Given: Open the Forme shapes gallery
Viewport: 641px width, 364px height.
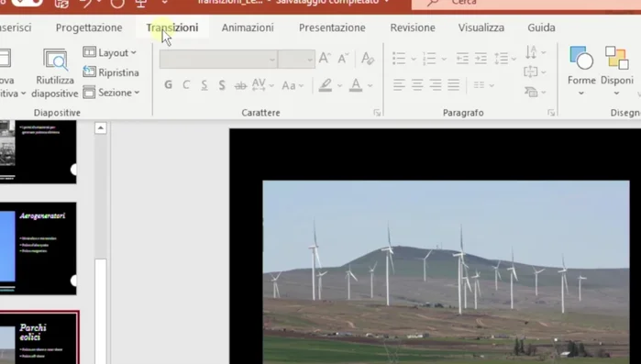Looking at the screenshot, I should (x=581, y=71).
